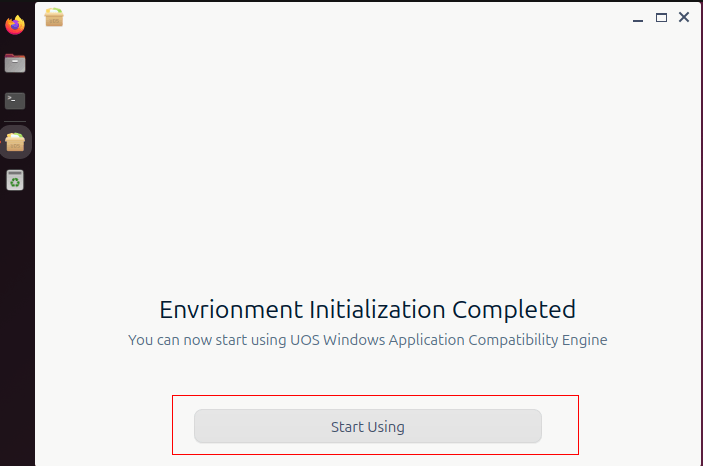Minimize the compatibility engine window
The image size is (703, 466).
(x=638, y=18)
